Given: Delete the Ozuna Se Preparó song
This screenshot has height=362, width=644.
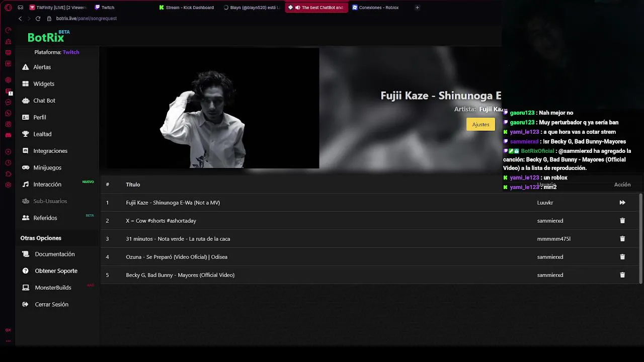Looking at the screenshot, I should click(622, 257).
